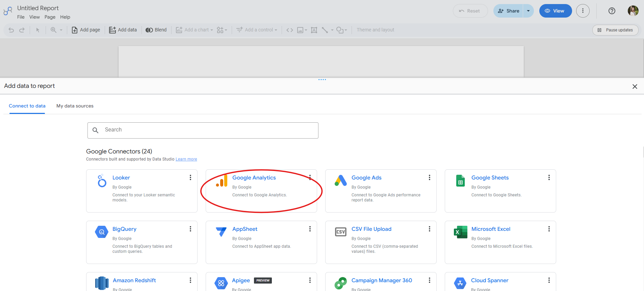Select the selection mode pointer tool
The height and width of the screenshot is (291, 644).
[x=38, y=30]
